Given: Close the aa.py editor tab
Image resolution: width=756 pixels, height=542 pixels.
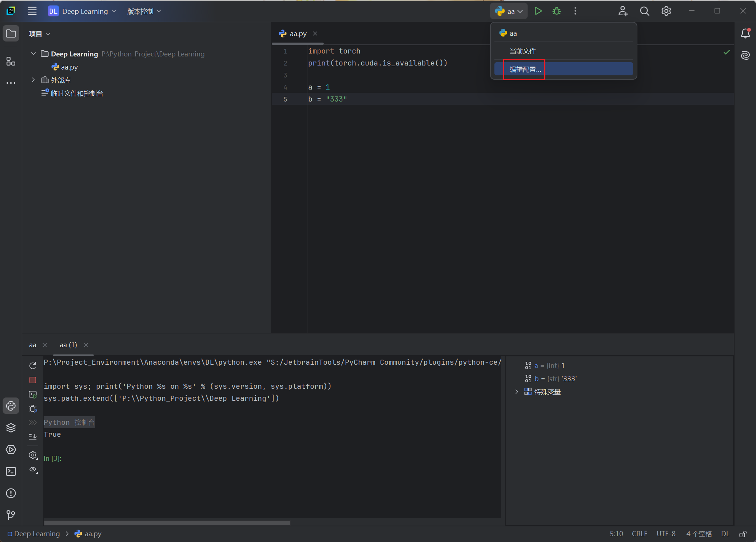Looking at the screenshot, I should 315,33.
